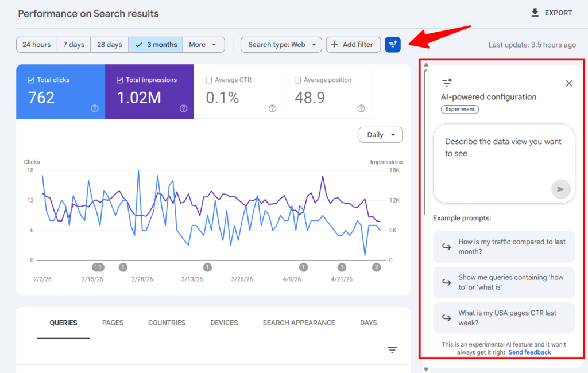
Task: Select the 28 days date range
Action: 110,45
